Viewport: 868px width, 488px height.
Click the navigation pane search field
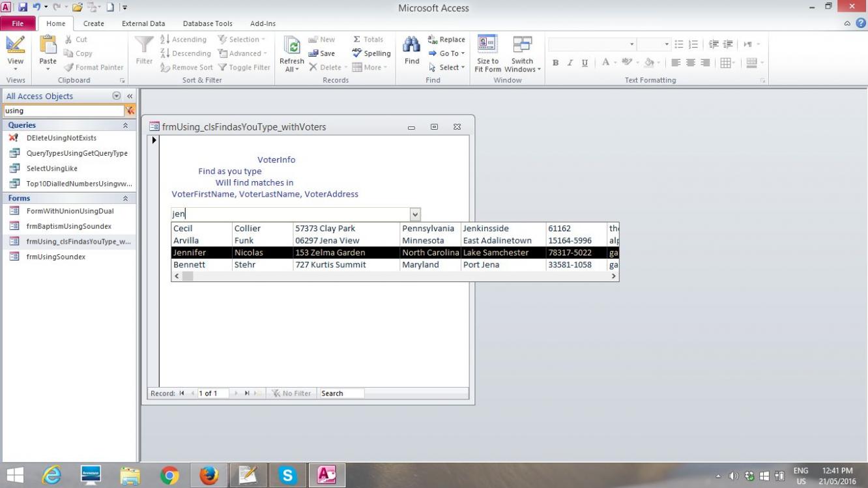(64, 111)
